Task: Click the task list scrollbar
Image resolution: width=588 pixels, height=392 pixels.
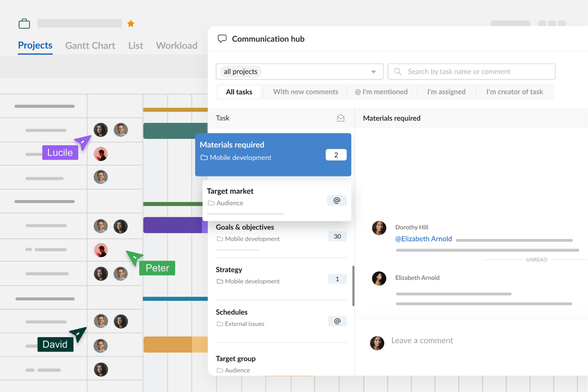Action: pos(353,286)
